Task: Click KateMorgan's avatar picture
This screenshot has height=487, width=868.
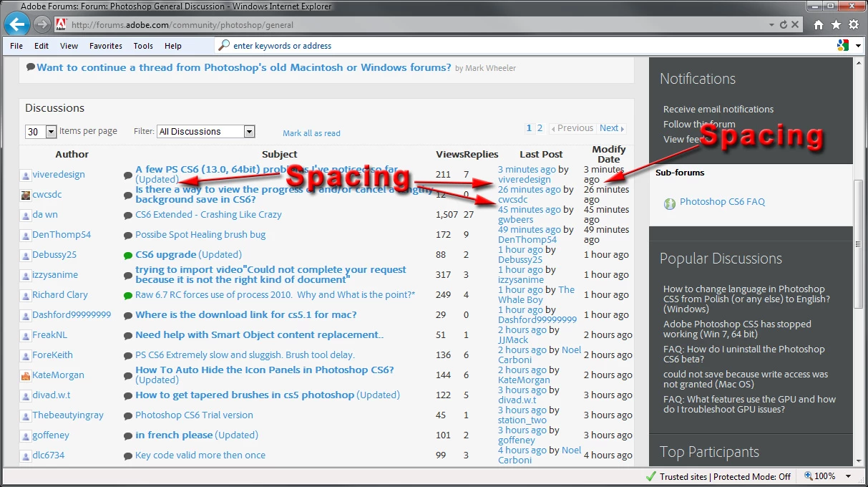Action: point(26,375)
